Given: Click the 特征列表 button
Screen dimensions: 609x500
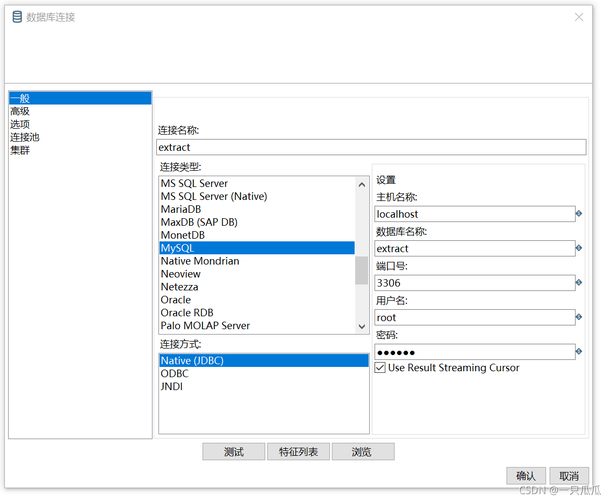Looking at the screenshot, I should [298, 452].
